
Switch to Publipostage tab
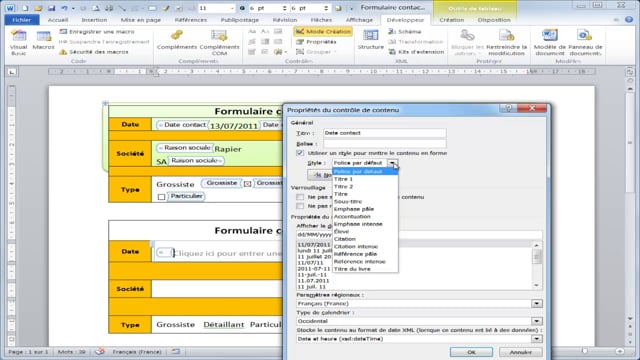[x=240, y=20]
